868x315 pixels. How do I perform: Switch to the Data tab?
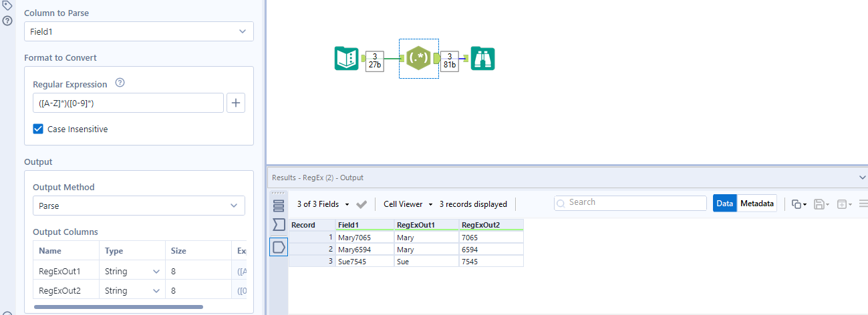[724, 204]
